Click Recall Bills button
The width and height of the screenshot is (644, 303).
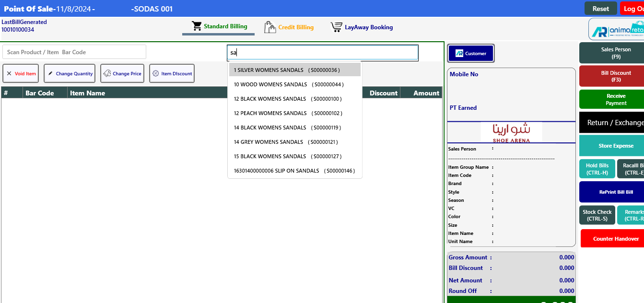click(631, 169)
